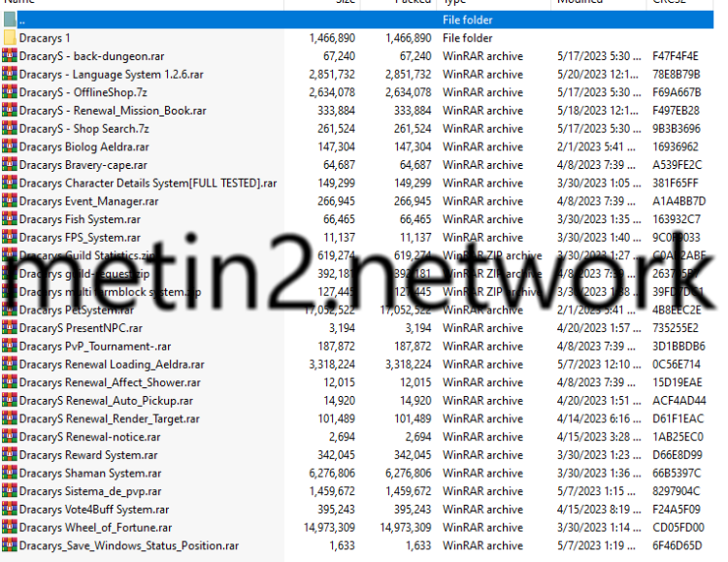Select file name Dracarys Wheel_of_Fortune.rar

[96, 528]
